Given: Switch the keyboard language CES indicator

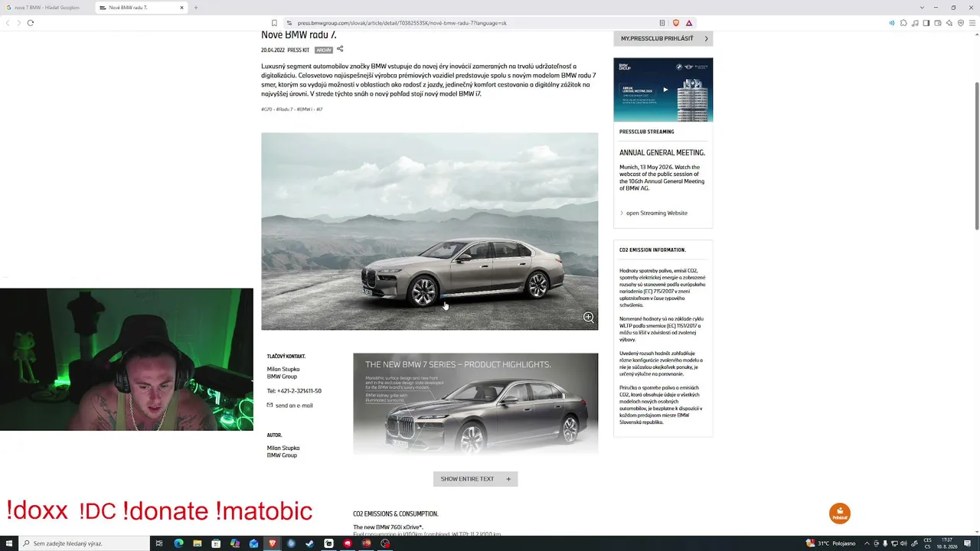Looking at the screenshot, I should [927, 543].
